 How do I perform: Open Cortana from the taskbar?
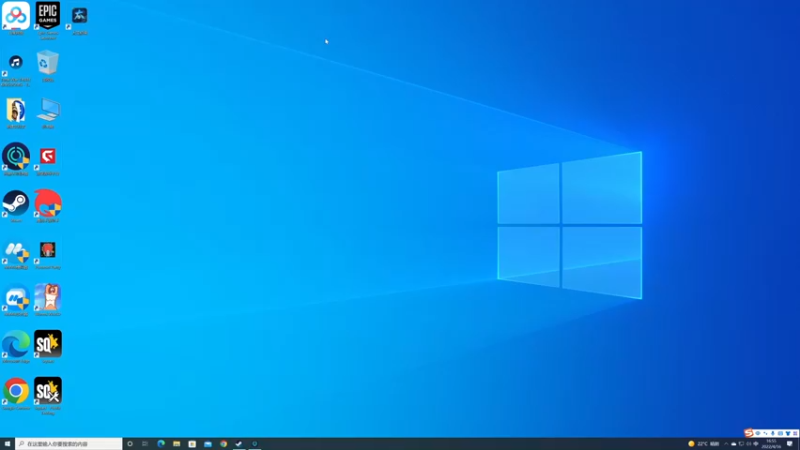[x=130, y=444]
